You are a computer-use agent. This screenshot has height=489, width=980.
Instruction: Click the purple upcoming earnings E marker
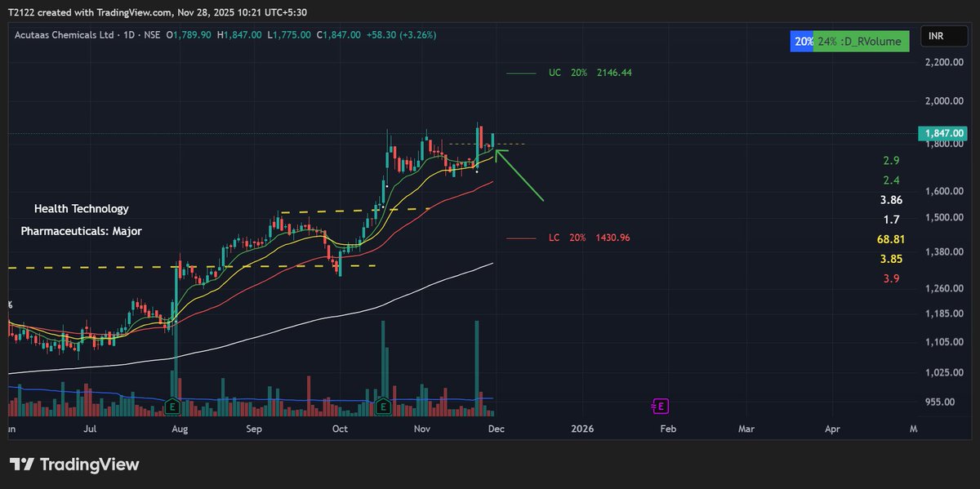coord(660,406)
